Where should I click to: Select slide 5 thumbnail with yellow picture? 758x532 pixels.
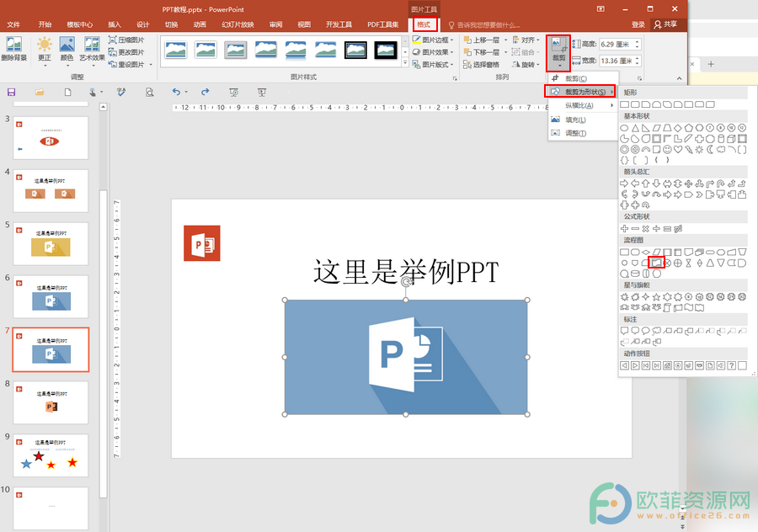coord(51,243)
